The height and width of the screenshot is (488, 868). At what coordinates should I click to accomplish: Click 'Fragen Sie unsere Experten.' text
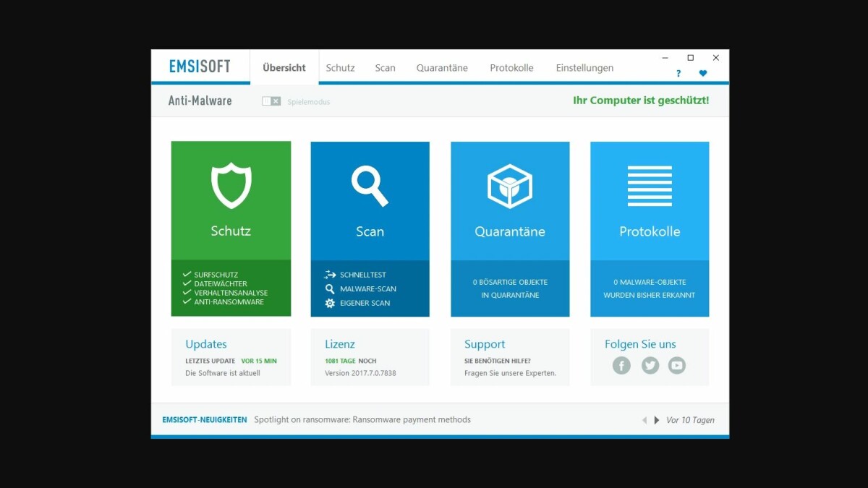coord(510,373)
